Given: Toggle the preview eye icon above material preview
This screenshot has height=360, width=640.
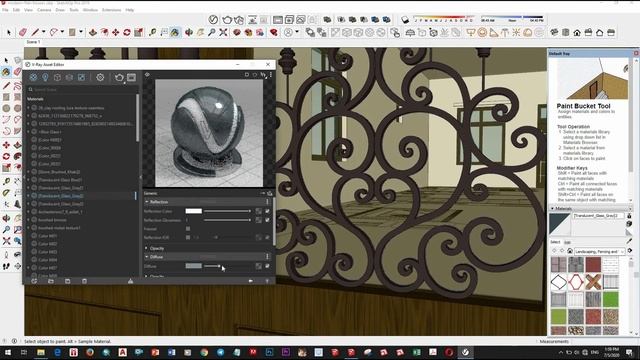Looking at the screenshot, I should pyautogui.click(x=147, y=75).
